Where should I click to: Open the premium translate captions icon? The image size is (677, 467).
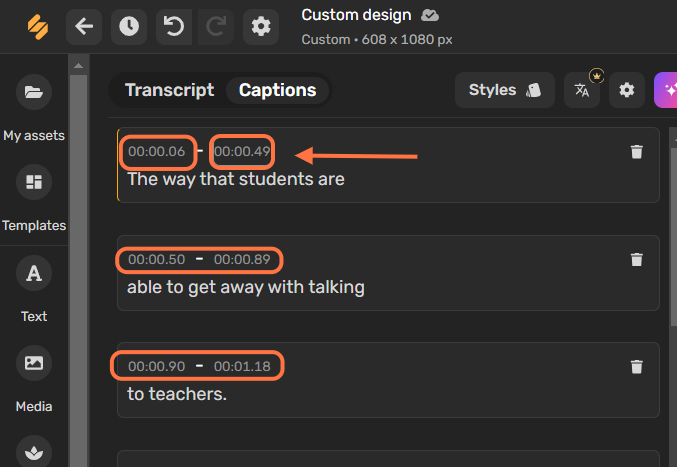pyautogui.click(x=582, y=90)
